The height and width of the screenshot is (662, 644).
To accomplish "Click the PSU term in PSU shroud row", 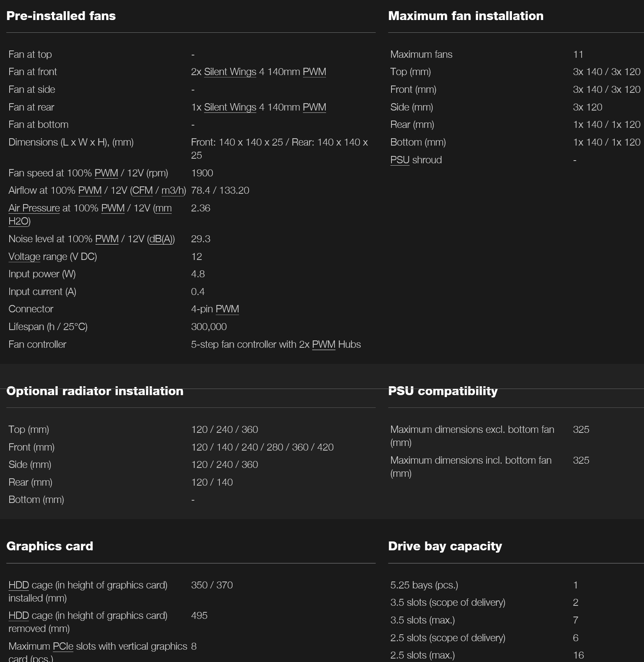I will coord(400,160).
